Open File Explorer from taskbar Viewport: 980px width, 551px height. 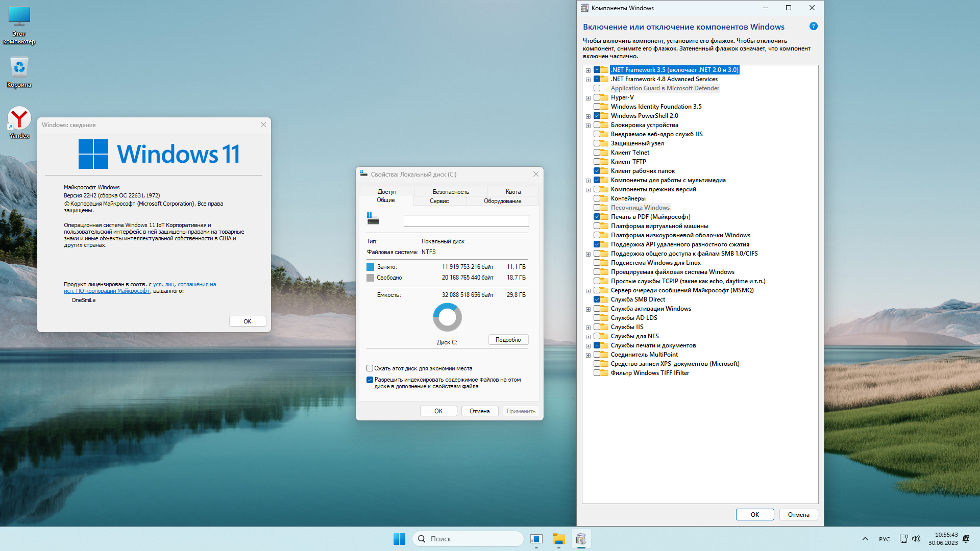[x=558, y=539]
